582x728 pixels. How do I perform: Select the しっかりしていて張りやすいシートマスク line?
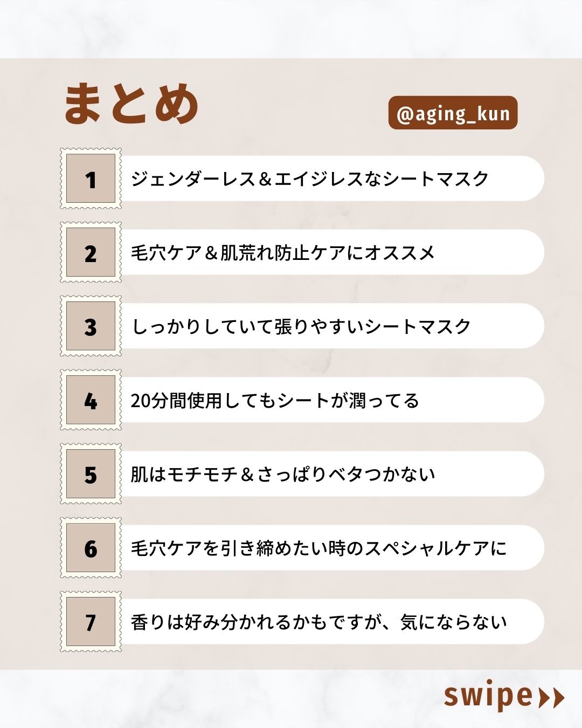point(301,326)
